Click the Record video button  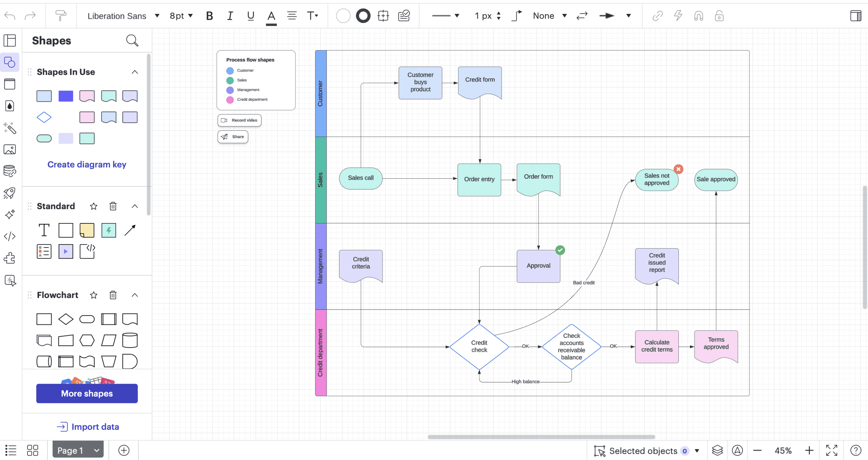239,120
